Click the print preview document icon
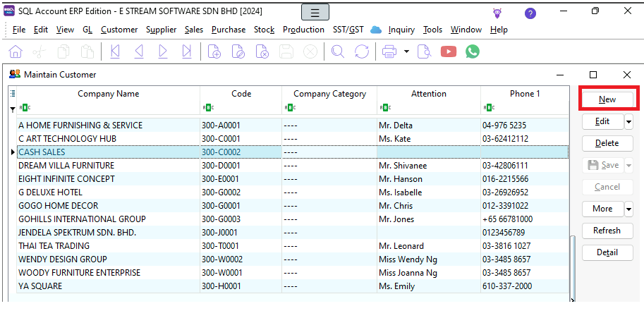 point(424,51)
